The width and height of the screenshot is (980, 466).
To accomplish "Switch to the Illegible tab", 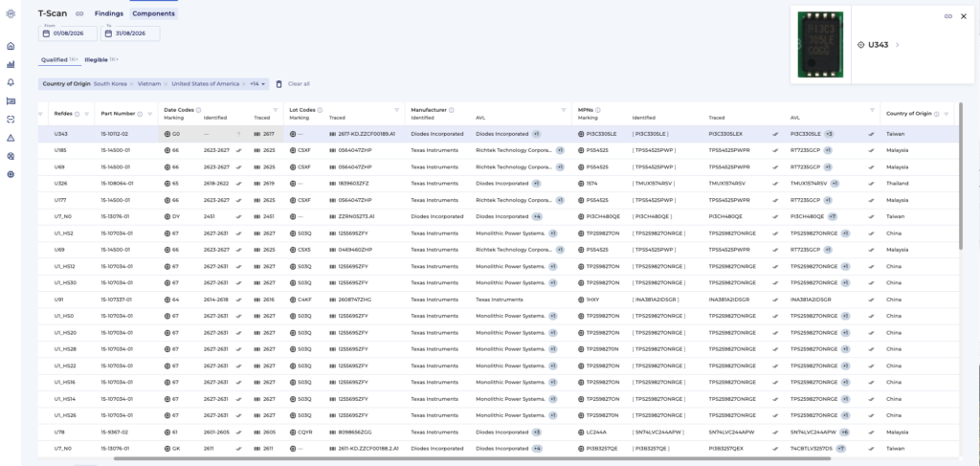I will [101, 60].
